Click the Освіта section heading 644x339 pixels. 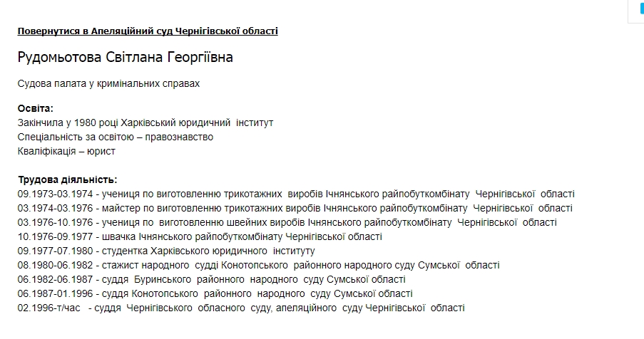tap(35, 108)
